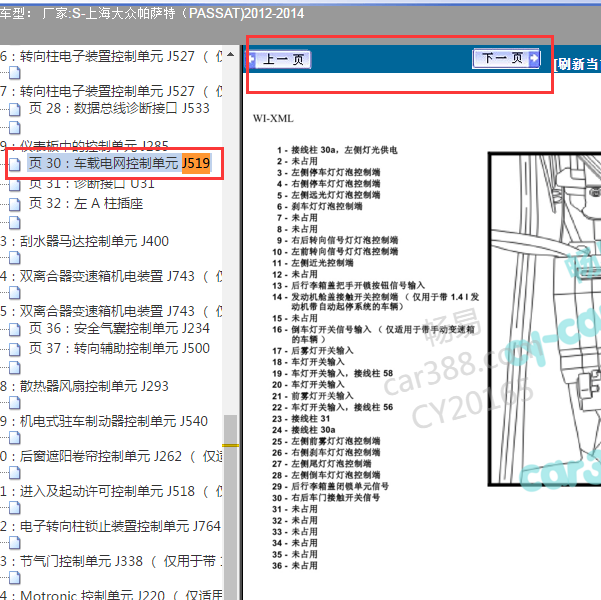
Task: Click page icon directly below J764 row
Action: tap(15, 542)
